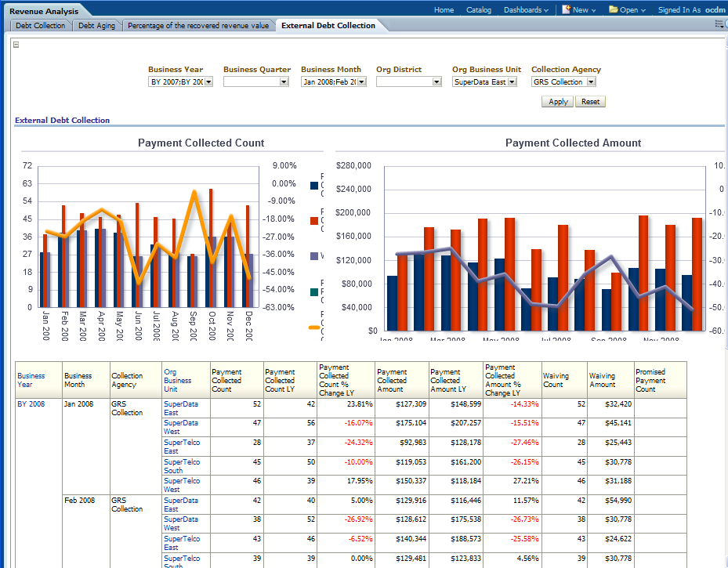Open the Collection Agency dropdown
728x568 pixels.
click(x=591, y=82)
